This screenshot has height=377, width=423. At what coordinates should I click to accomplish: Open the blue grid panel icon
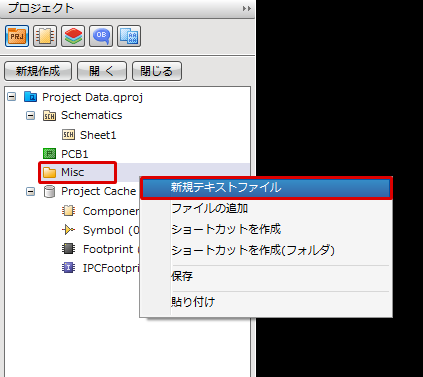(x=129, y=36)
